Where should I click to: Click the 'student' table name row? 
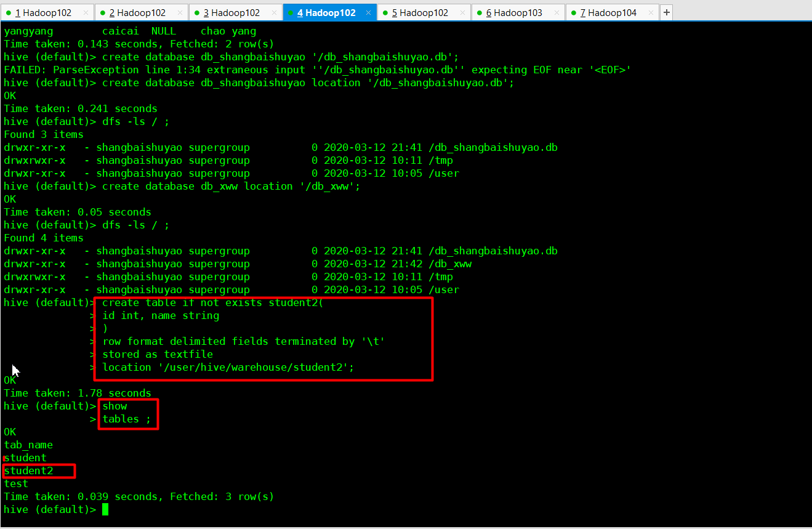(x=25, y=458)
